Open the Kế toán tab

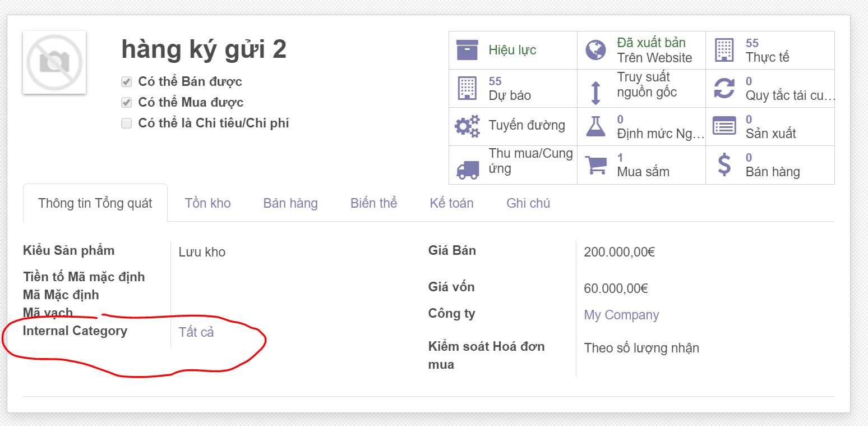tap(452, 203)
